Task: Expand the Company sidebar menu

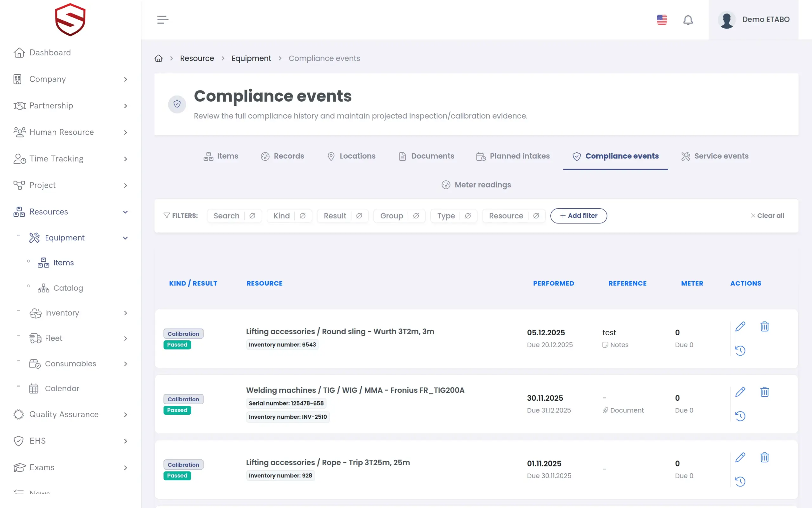Action: (x=70, y=79)
